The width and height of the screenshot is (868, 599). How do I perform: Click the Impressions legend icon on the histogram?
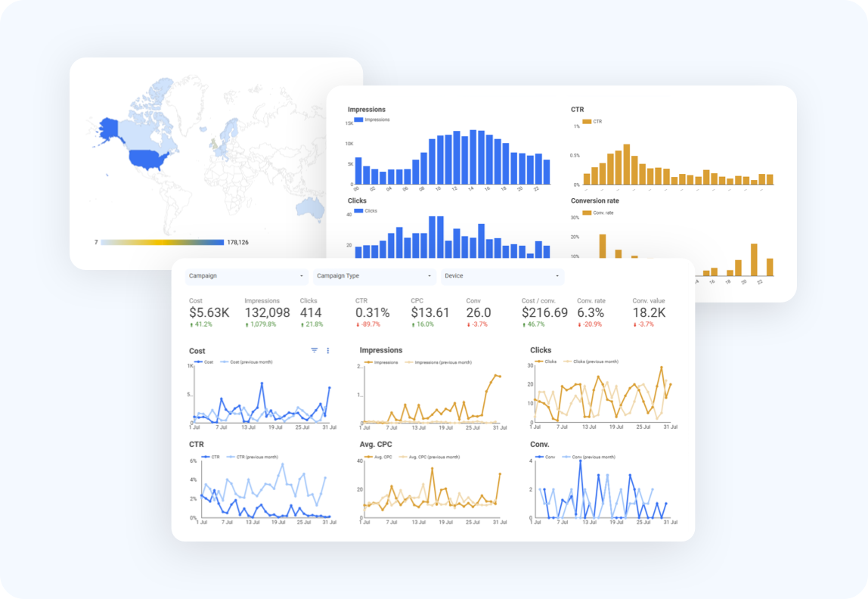coord(358,119)
